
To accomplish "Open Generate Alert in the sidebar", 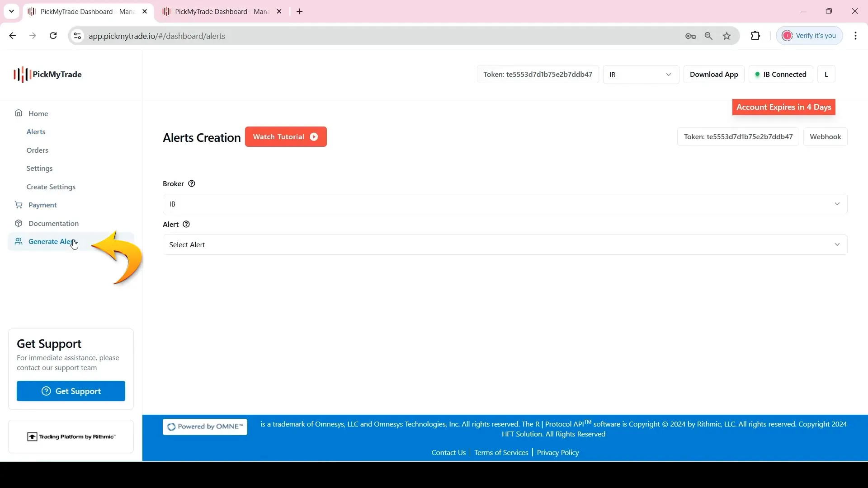I will 71,241.
